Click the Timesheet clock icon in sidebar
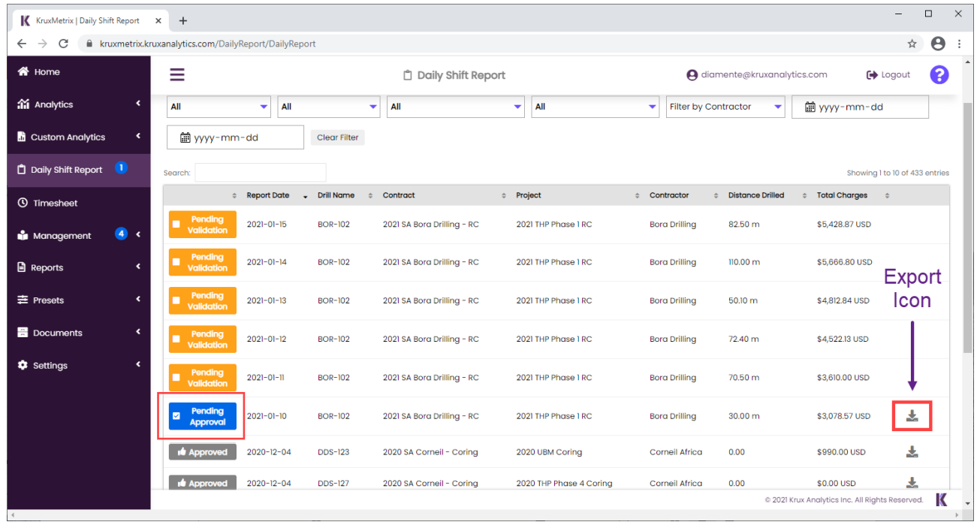The image size is (980, 528). (x=23, y=203)
